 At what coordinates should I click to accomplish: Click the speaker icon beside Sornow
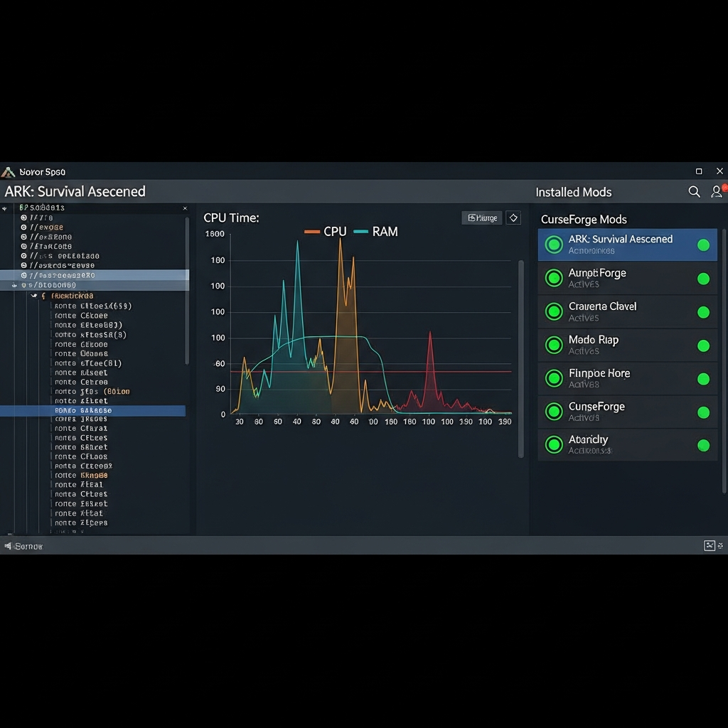8,546
